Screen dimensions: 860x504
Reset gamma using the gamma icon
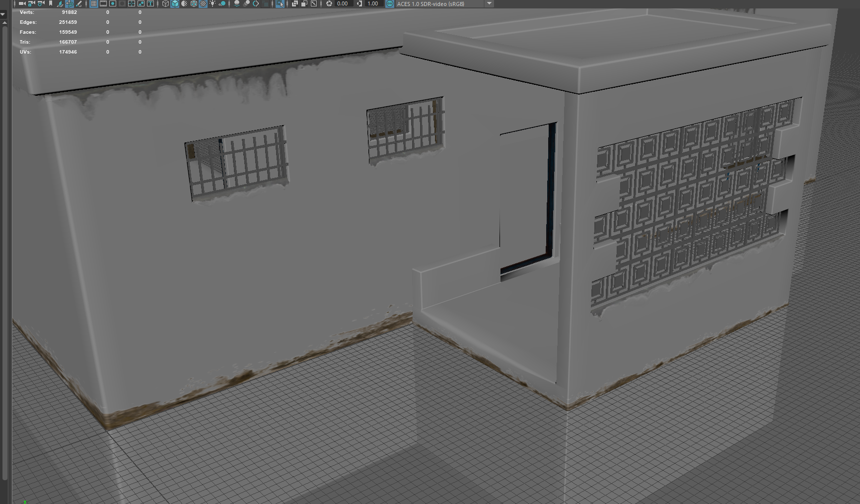359,3
